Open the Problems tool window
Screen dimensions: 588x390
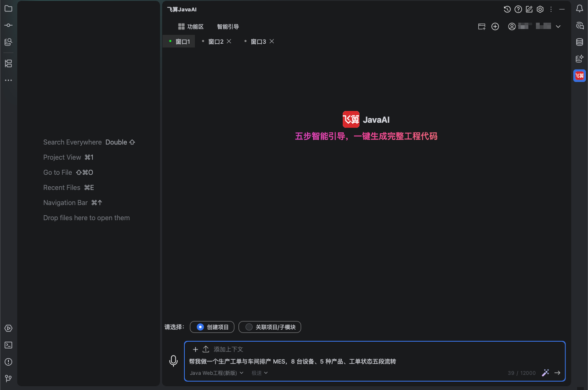click(8, 362)
